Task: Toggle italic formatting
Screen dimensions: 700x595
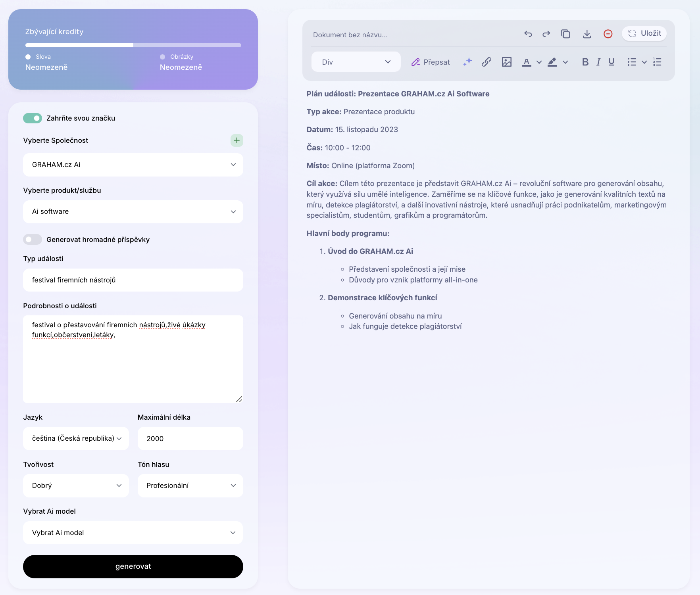Action: tap(598, 62)
